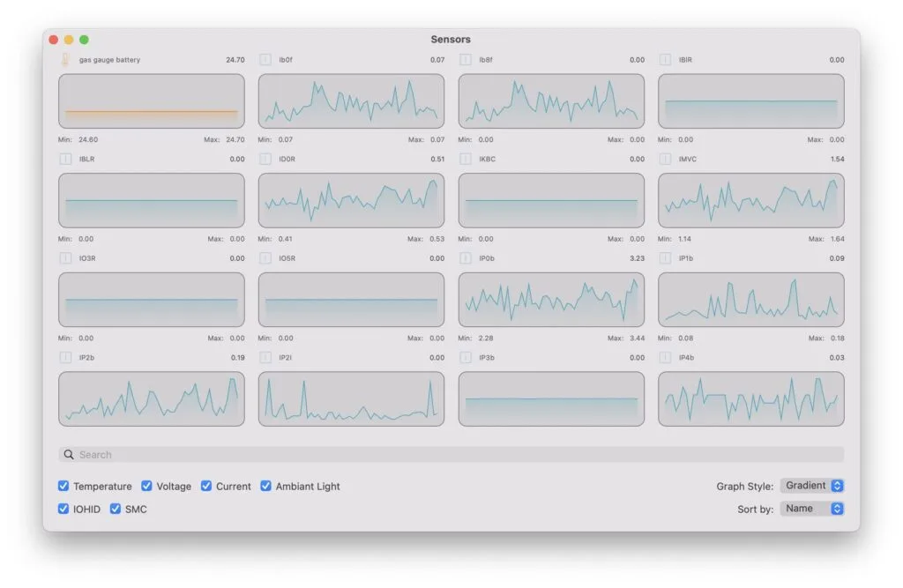Click the sensor icon next to ID0R

point(265,159)
